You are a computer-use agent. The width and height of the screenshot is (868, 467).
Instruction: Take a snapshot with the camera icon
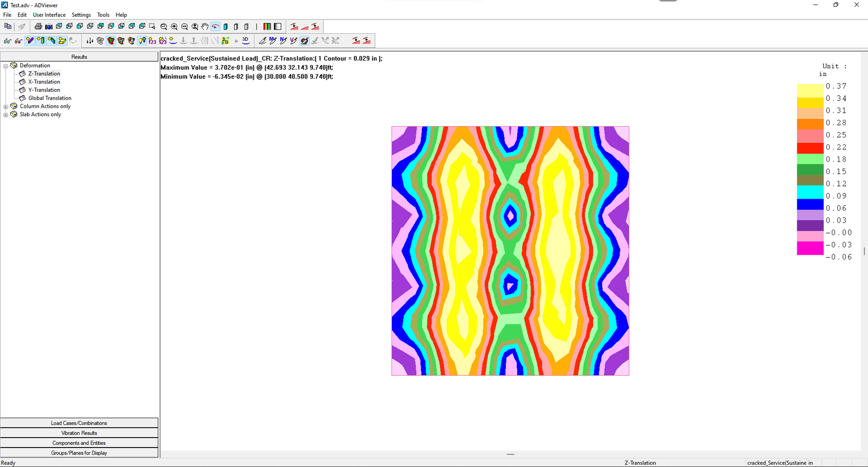click(x=48, y=27)
